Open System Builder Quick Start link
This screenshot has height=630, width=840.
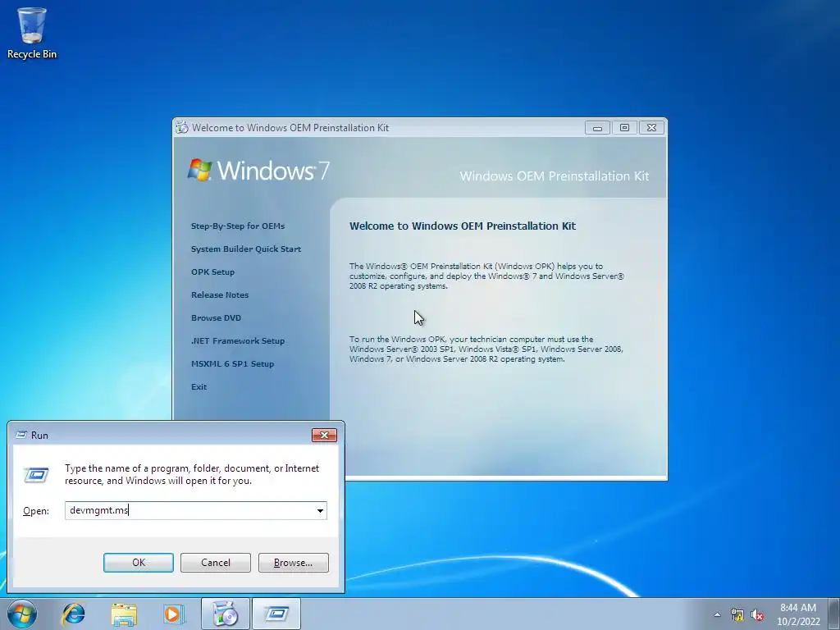coord(246,249)
